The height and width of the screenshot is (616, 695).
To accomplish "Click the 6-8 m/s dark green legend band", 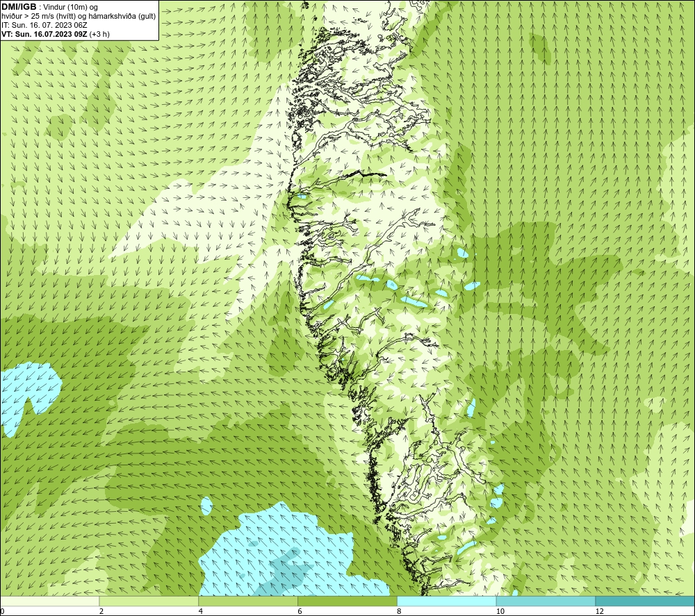I will pyautogui.click(x=347, y=601).
